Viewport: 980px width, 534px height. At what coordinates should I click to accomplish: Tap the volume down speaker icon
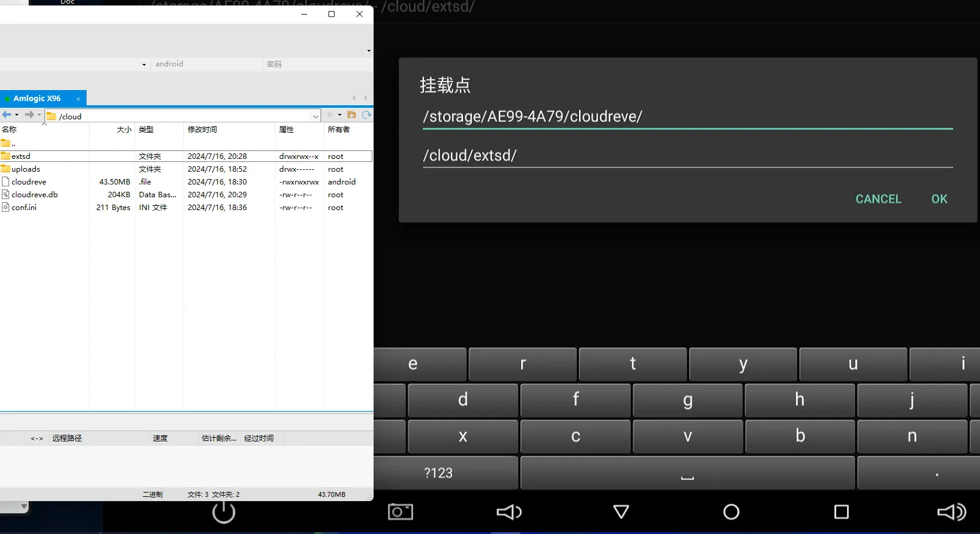(509, 512)
